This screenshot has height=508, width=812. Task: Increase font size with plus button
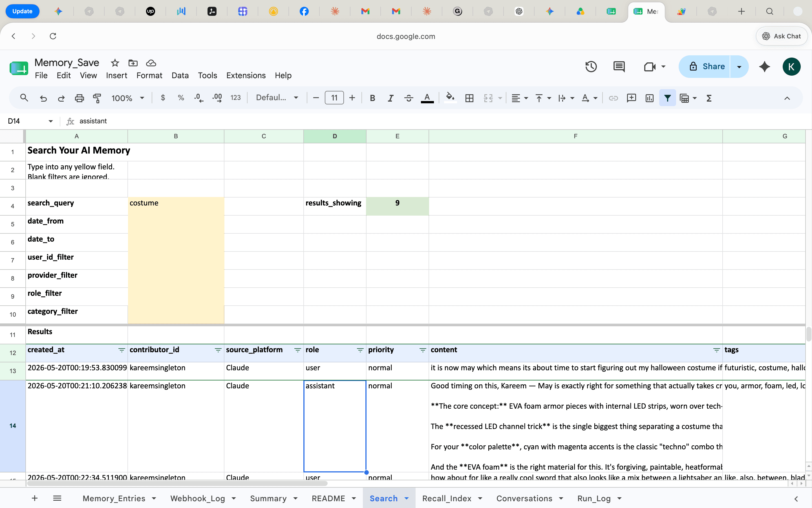pyautogui.click(x=352, y=98)
